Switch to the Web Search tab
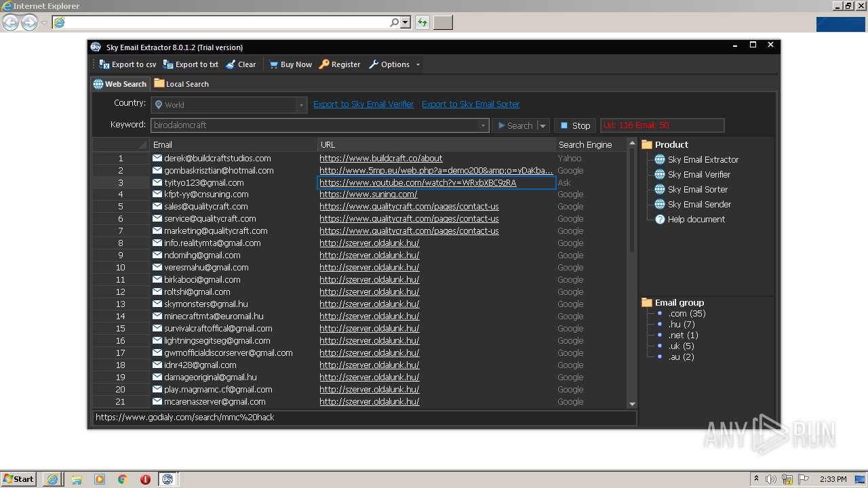The height and width of the screenshot is (488, 868). (x=120, y=84)
